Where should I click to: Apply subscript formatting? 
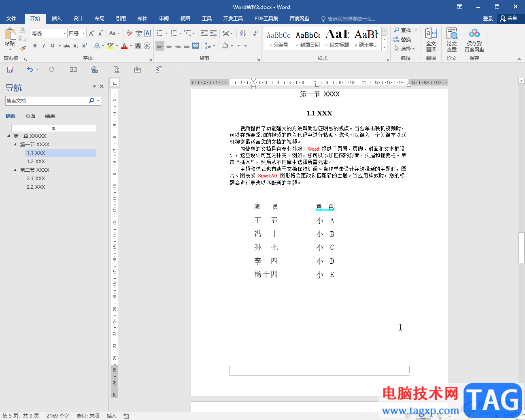click(76, 46)
